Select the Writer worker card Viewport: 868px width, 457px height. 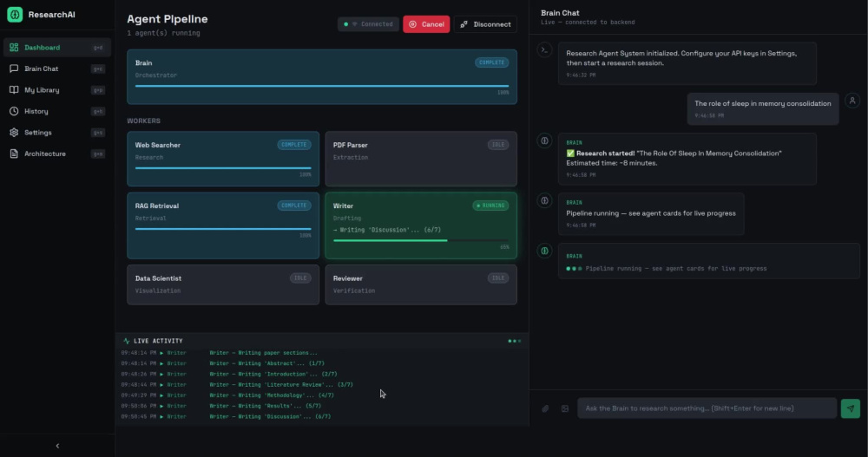pyautogui.click(x=421, y=225)
